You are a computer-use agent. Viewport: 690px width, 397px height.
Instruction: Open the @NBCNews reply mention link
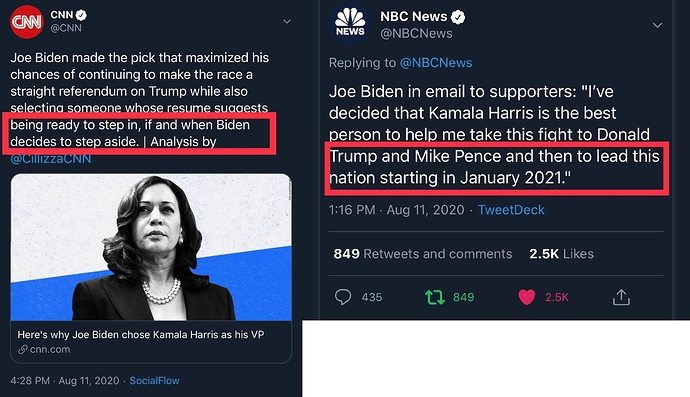point(436,63)
